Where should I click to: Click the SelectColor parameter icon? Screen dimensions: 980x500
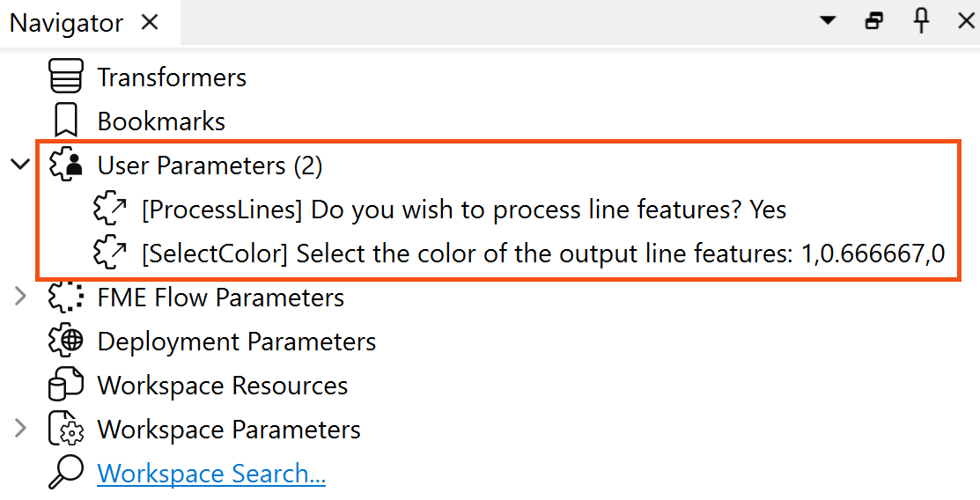[110, 254]
